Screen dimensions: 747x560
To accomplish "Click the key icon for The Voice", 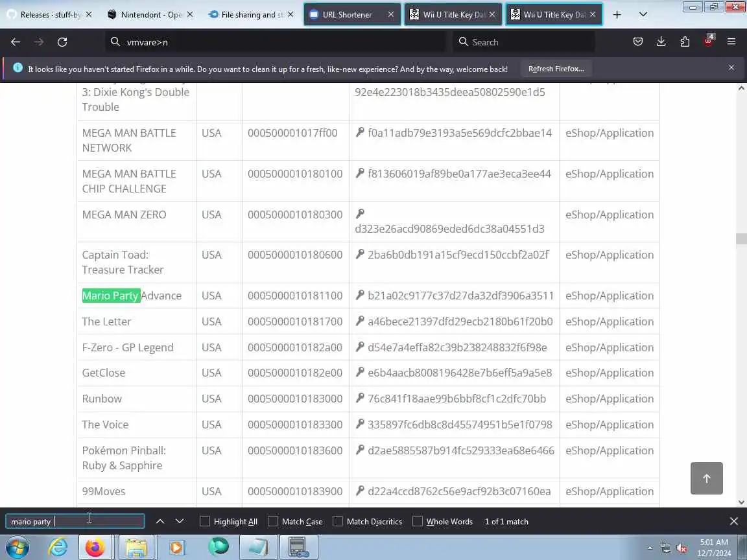I will pos(360,423).
